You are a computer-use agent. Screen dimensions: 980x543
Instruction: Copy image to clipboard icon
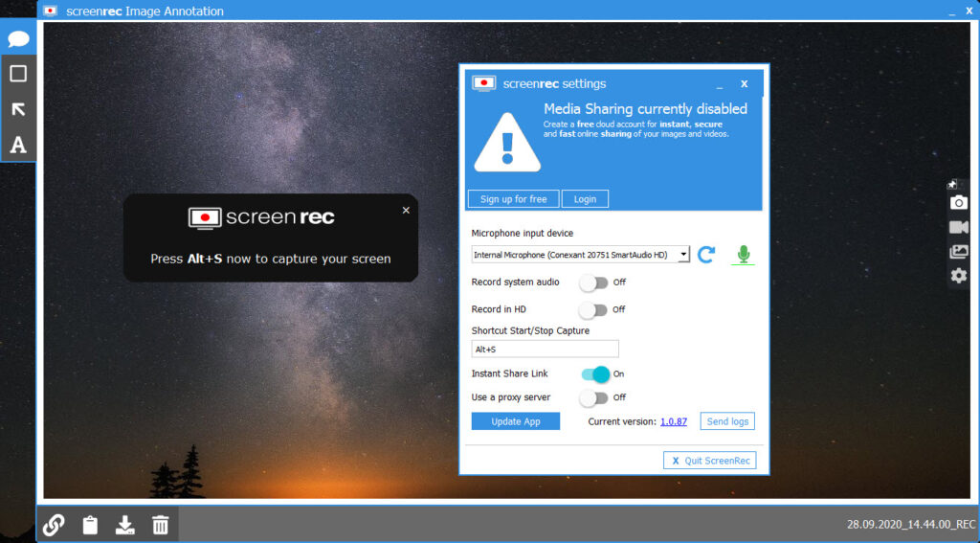click(x=90, y=524)
